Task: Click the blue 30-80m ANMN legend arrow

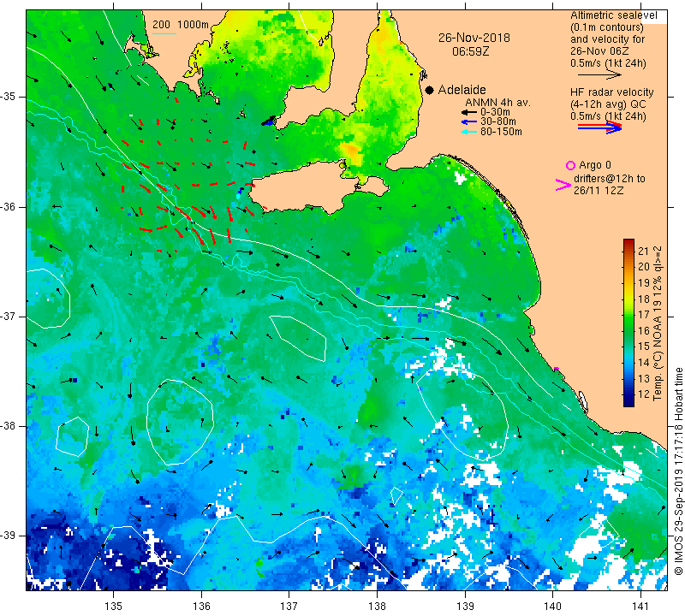Action: click(x=469, y=121)
